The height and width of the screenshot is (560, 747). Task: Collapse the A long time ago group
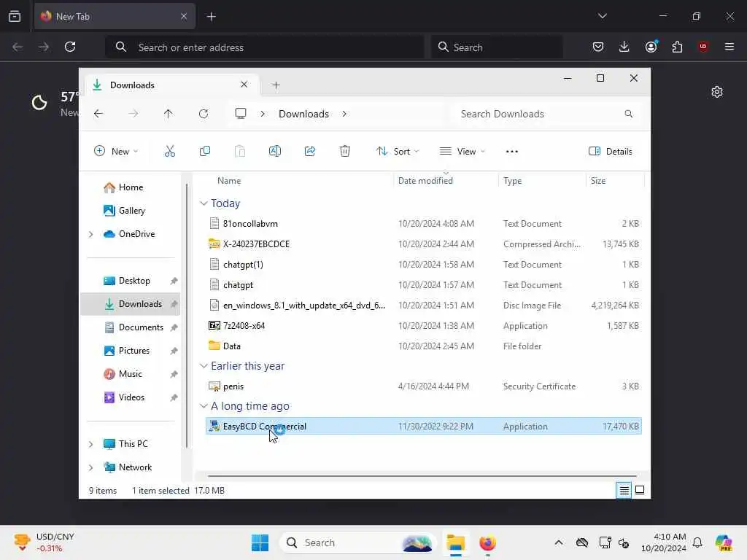(x=204, y=406)
